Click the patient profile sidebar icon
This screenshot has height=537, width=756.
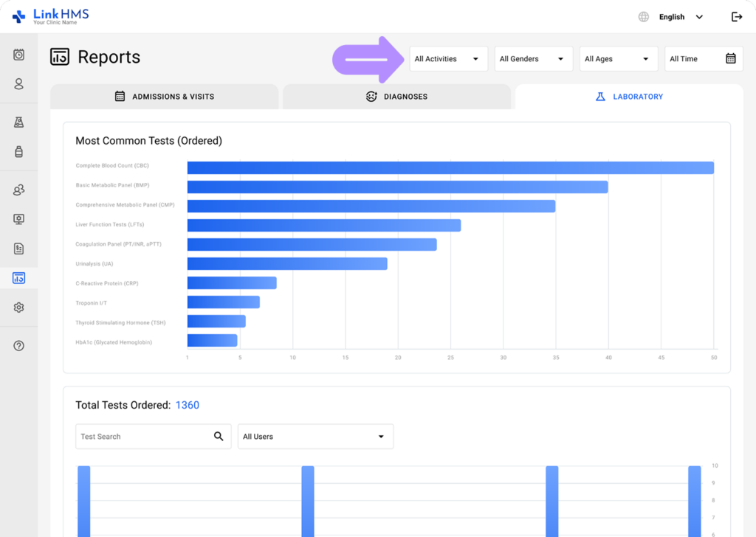click(x=18, y=84)
